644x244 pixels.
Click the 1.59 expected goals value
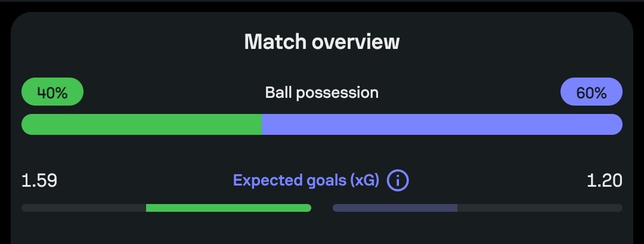coord(39,180)
